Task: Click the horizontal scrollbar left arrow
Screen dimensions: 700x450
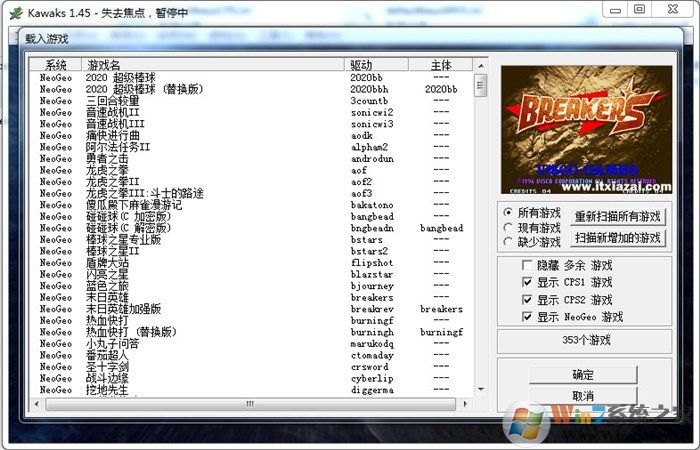Action: click(37, 404)
